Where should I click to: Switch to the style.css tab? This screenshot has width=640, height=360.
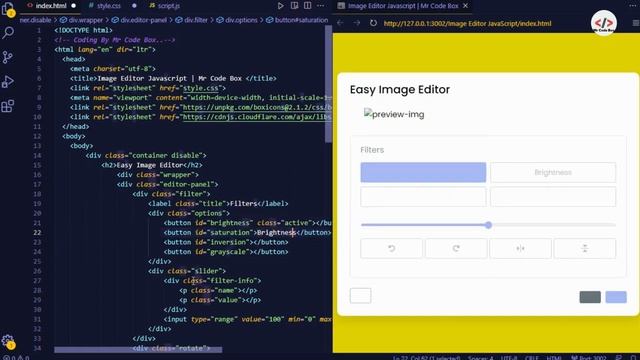click(109, 6)
